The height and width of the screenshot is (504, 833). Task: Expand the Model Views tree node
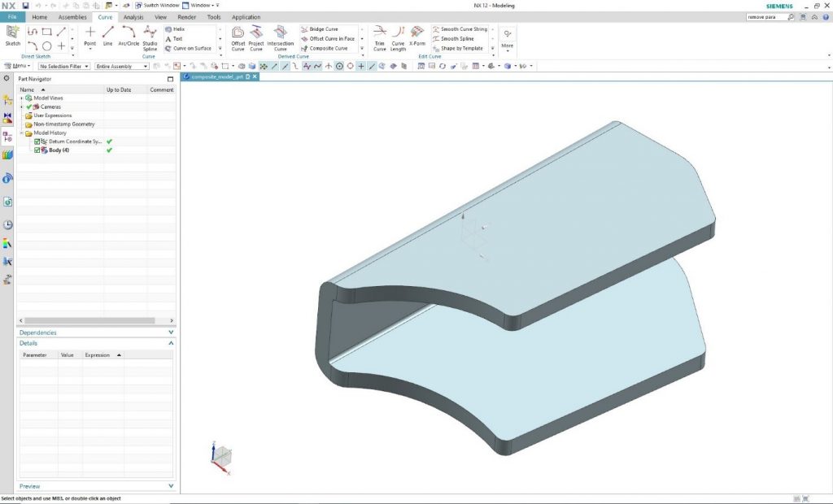[x=21, y=98]
